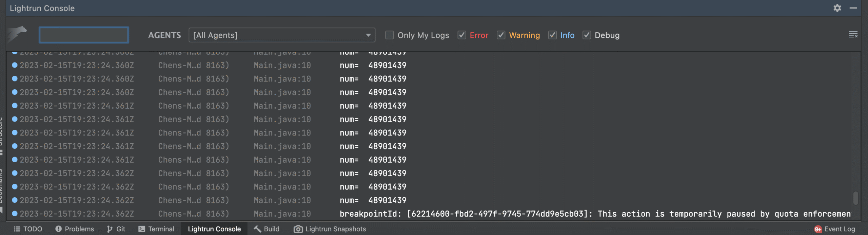Toggle the Debug log level checkbox

click(x=587, y=35)
